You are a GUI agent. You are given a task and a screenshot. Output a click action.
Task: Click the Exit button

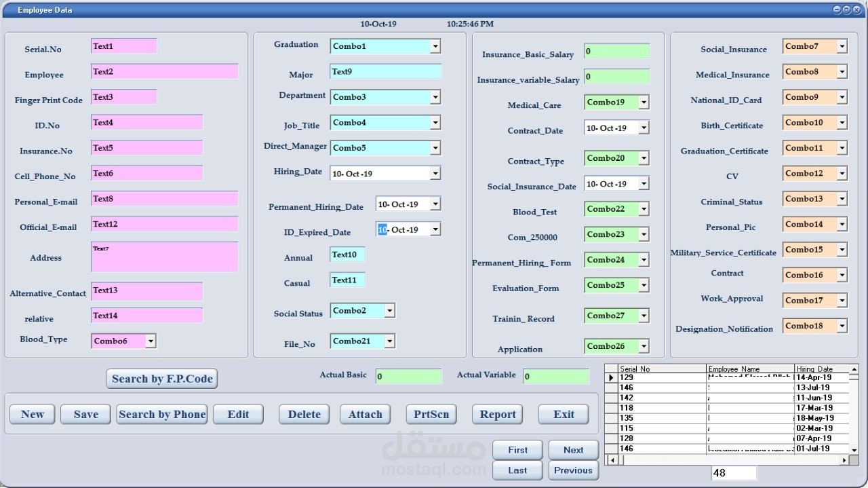coord(564,415)
